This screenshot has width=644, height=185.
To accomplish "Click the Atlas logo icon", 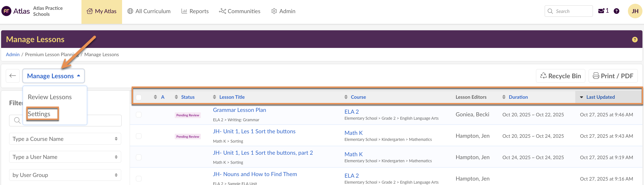I will click(6, 11).
